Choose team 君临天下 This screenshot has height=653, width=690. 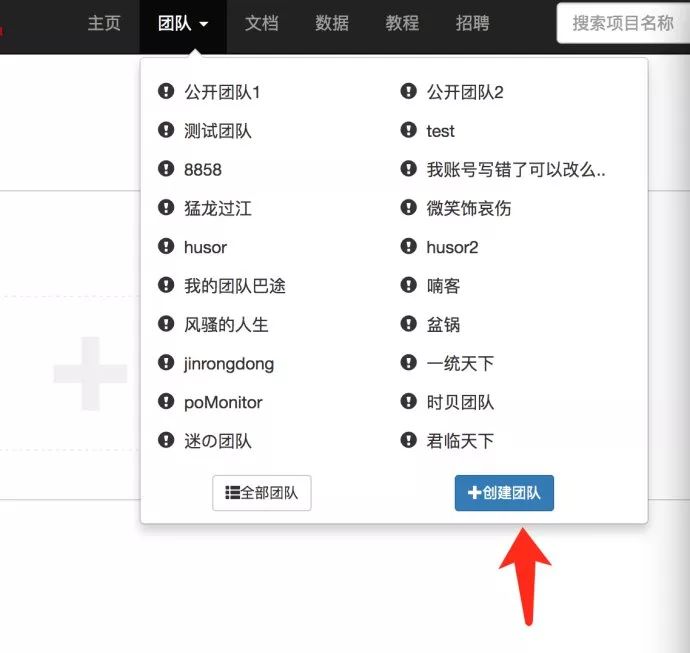pyautogui.click(x=460, y=441)
